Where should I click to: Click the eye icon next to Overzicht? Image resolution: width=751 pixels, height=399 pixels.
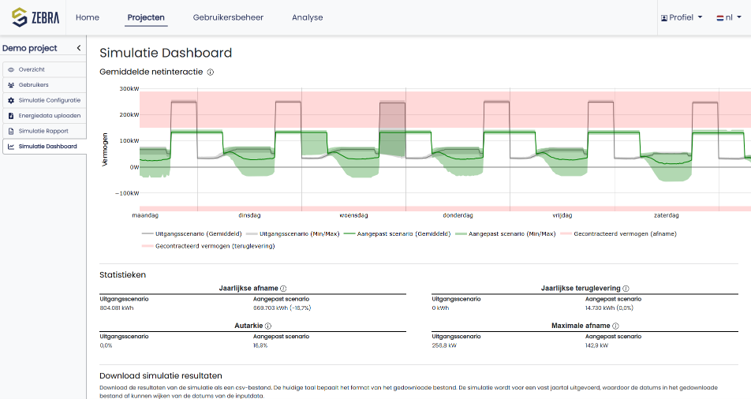coord(11,69)
